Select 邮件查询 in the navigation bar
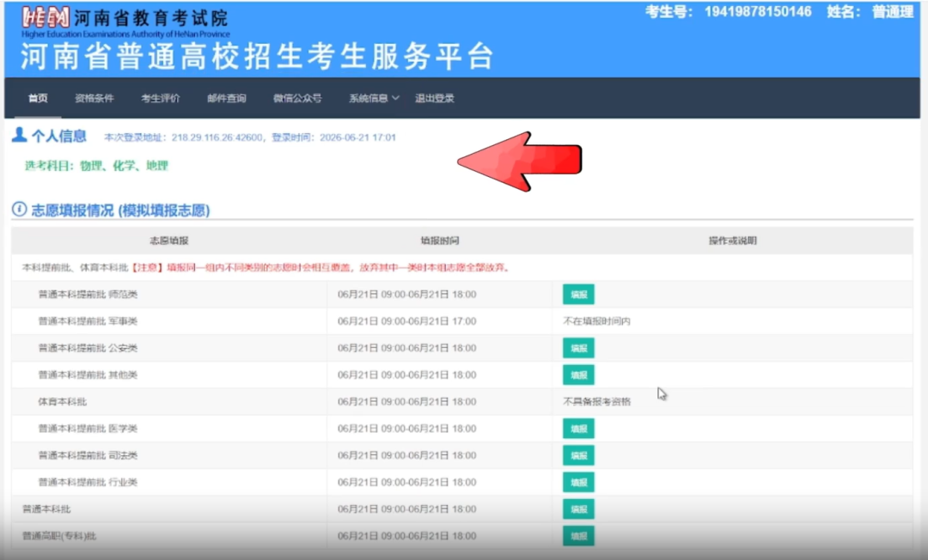928x560 pixels. coord(227,98)
